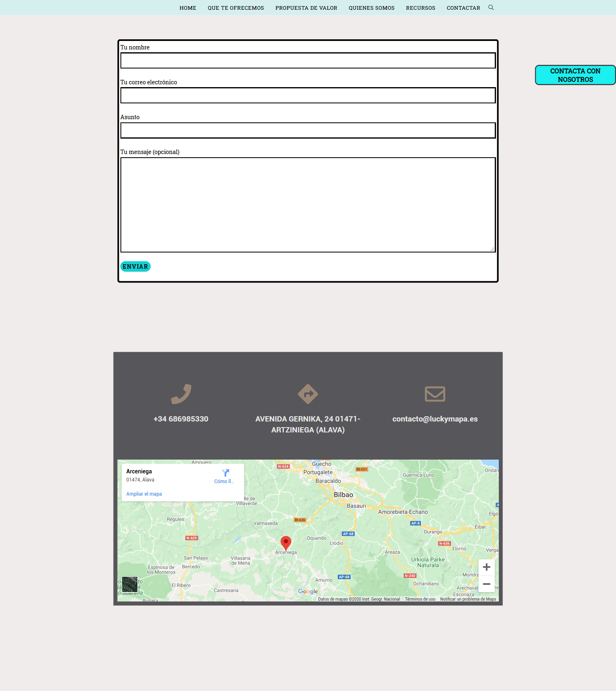Click the AVENIDA GERNIKA address text

[x=308, y=424]
